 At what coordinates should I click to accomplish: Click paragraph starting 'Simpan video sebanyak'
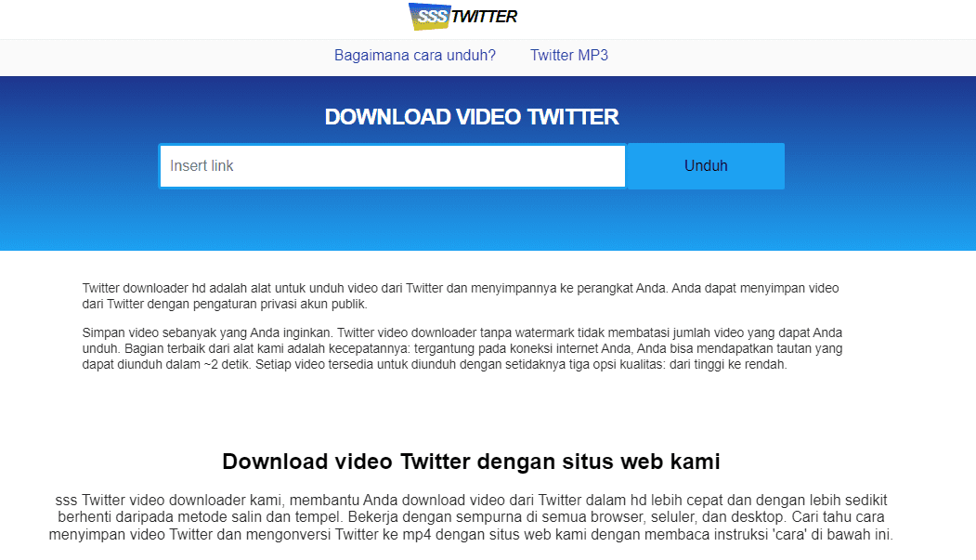(462, 348)
